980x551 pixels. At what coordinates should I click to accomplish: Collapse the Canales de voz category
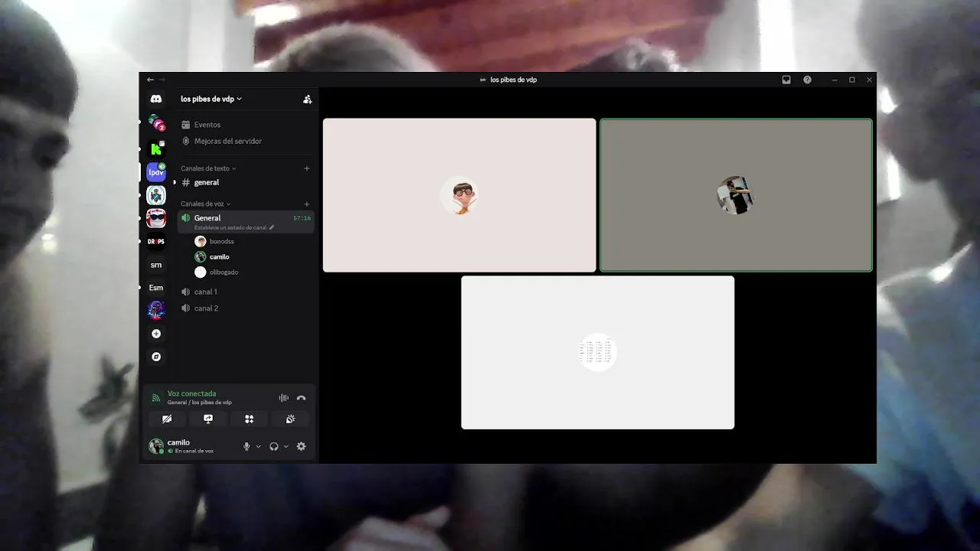pyautogui.click(x=205, y=204)
